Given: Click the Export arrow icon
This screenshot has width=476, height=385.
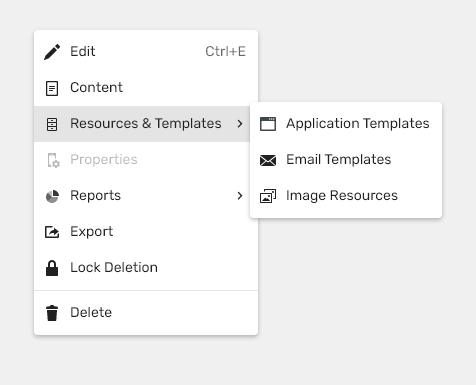Looking at the screenshot, I should tap(52, 232).
